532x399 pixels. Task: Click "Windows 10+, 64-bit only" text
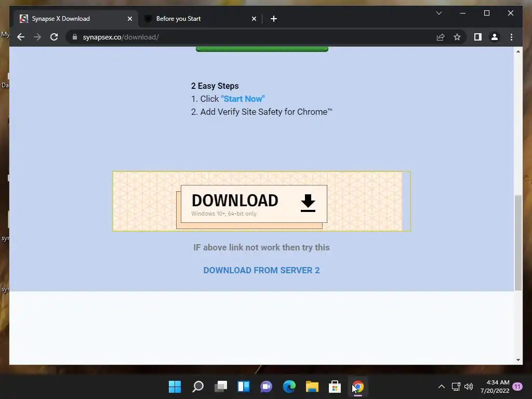point(224,214)
